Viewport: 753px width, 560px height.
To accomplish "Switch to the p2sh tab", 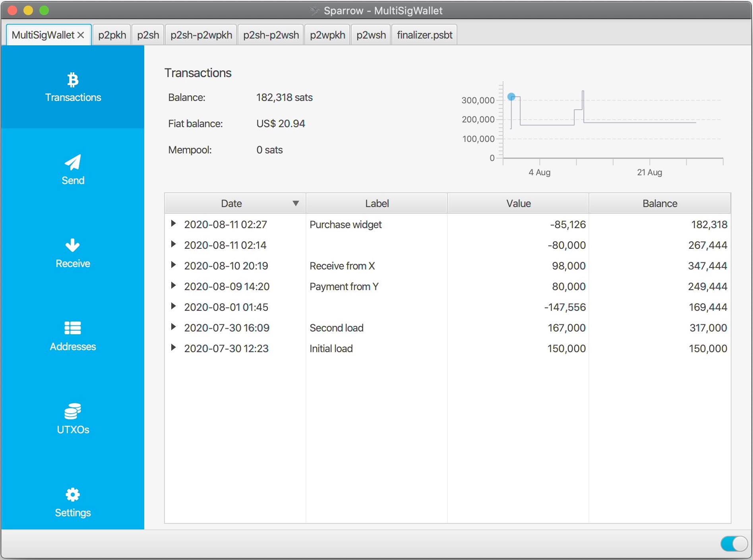I will pos(148,35).
